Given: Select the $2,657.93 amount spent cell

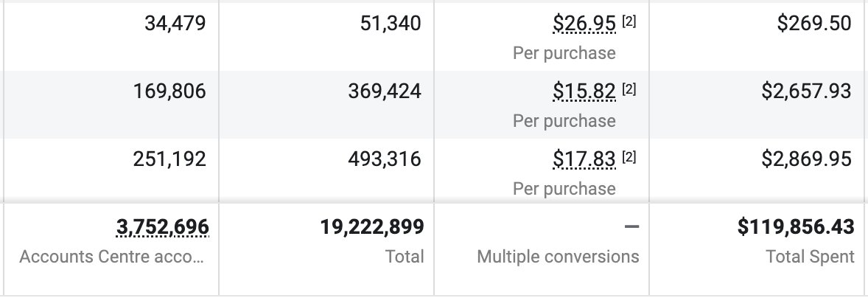Looking at the screenshot, I should 807,91.
